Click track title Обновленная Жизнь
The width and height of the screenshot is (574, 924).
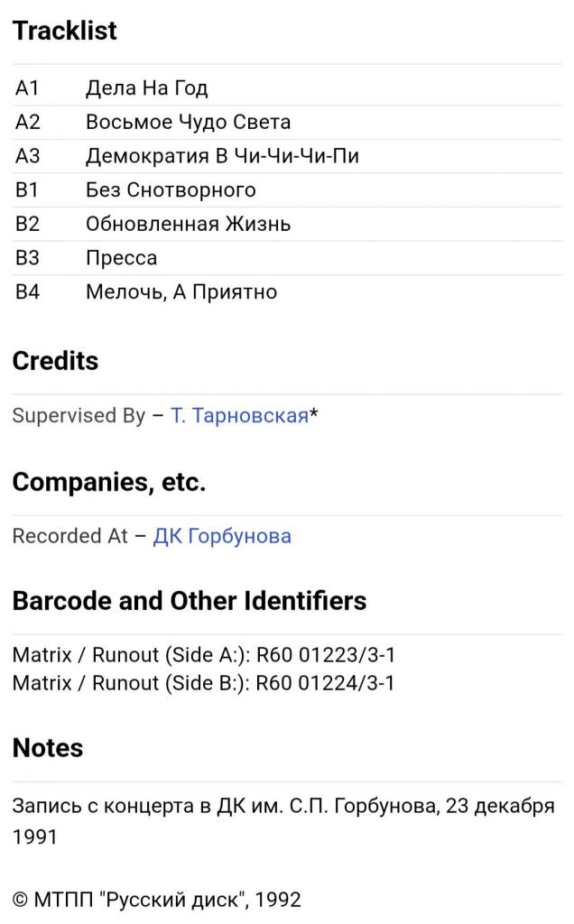[x=188, y=224]
